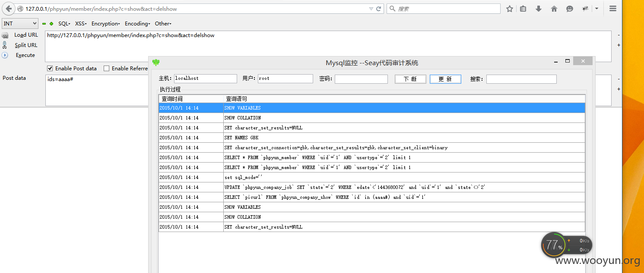The height and width of the screenshot is (273, 644).
Task: Enlarge the URL field with its plus
Action: point(619,45)
